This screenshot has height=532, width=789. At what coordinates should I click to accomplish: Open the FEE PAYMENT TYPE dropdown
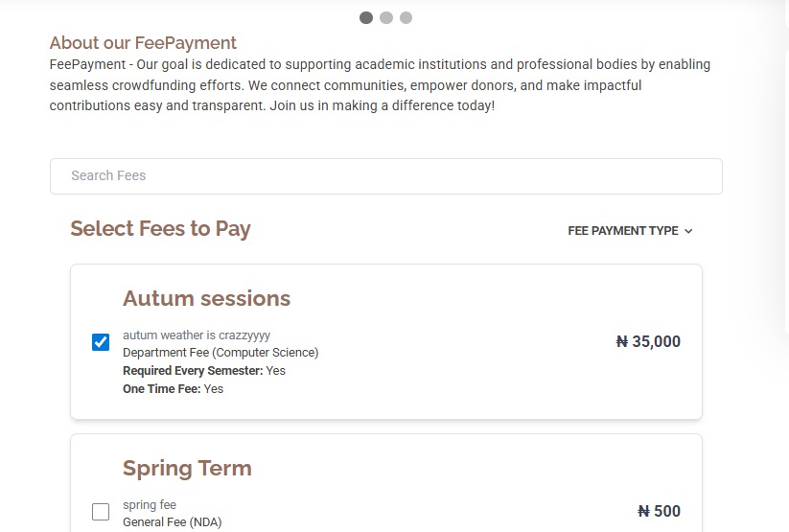pos(623,231)
